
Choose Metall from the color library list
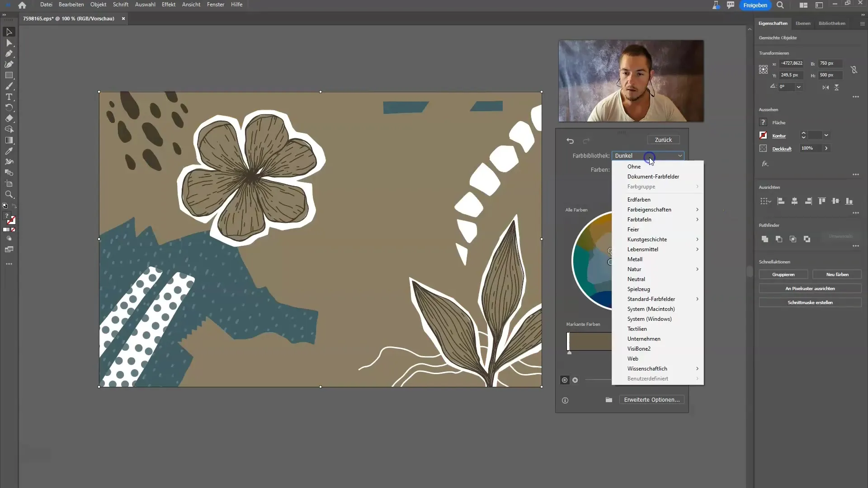(x=658, y=259)
